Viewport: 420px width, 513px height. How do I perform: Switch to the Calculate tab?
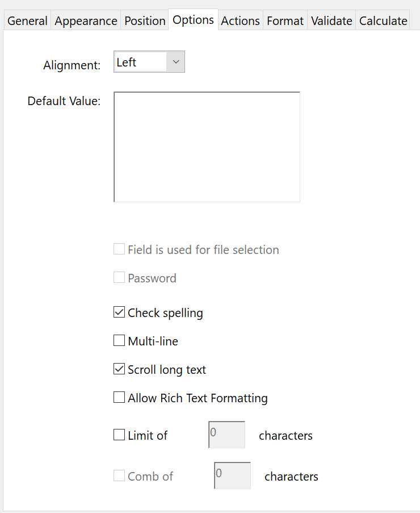(x=383, y=20)
